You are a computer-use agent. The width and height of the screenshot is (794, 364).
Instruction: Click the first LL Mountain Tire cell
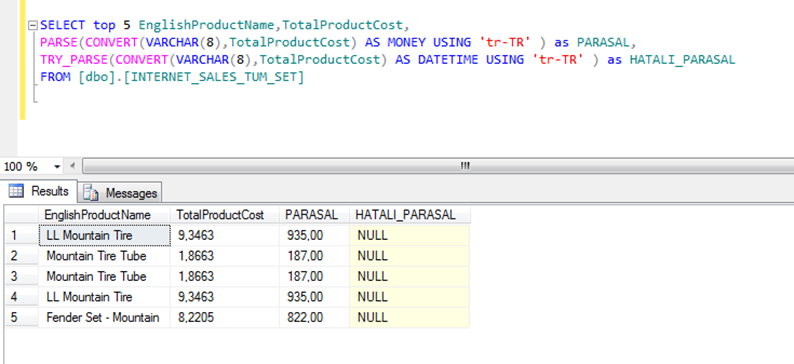[104, 235]
